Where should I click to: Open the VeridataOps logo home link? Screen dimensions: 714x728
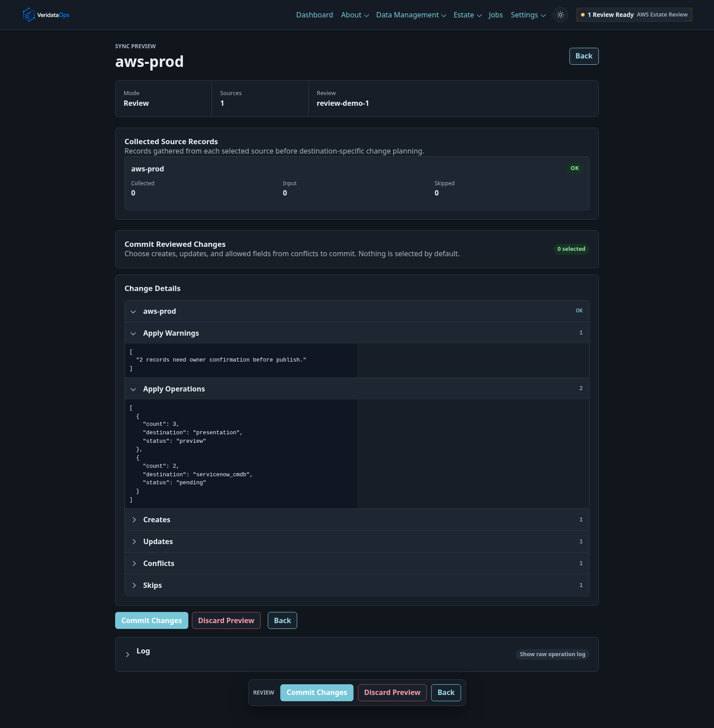click(x=46, y=15)
